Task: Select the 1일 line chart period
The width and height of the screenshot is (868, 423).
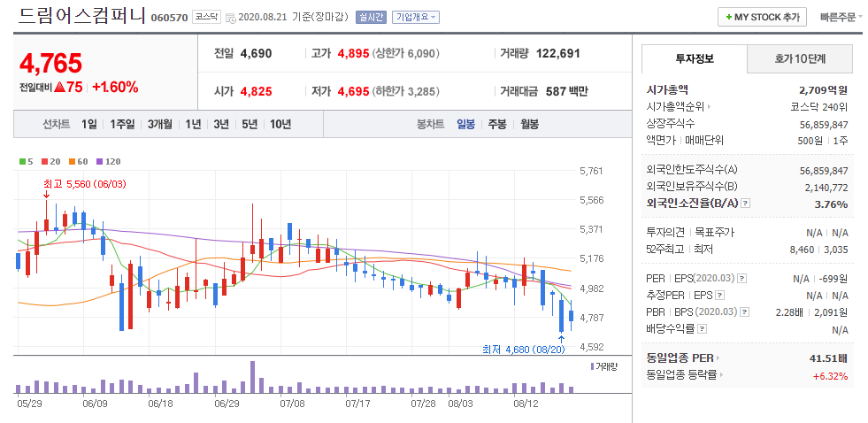Action: tap(88, 124)
